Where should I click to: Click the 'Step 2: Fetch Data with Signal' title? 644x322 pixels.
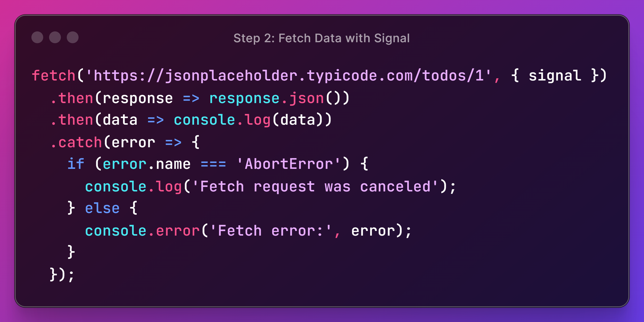[x=322, y=38]
